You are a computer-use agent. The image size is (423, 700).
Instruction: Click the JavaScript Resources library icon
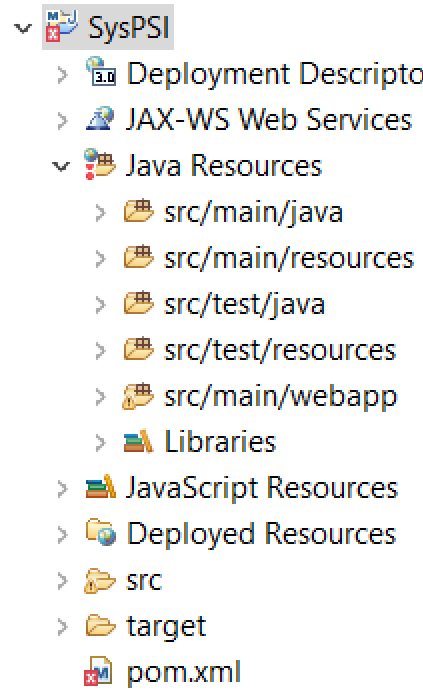(101, 487)
